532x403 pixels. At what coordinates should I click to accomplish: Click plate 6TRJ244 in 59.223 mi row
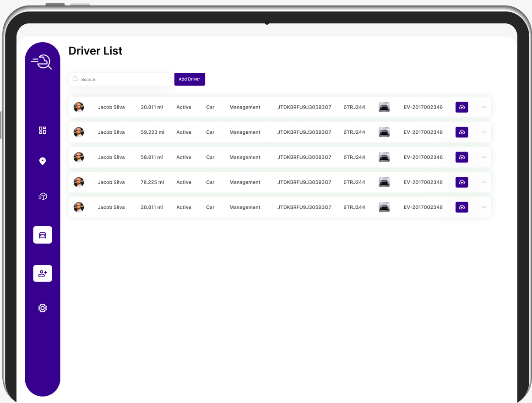354,132
